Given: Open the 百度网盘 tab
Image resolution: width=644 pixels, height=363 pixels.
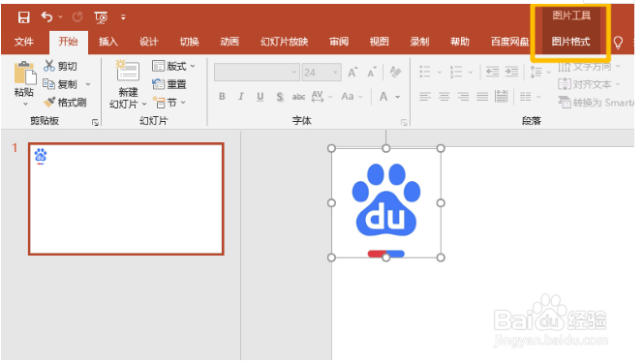Looking at the screenshot, I should coord(509,42).
